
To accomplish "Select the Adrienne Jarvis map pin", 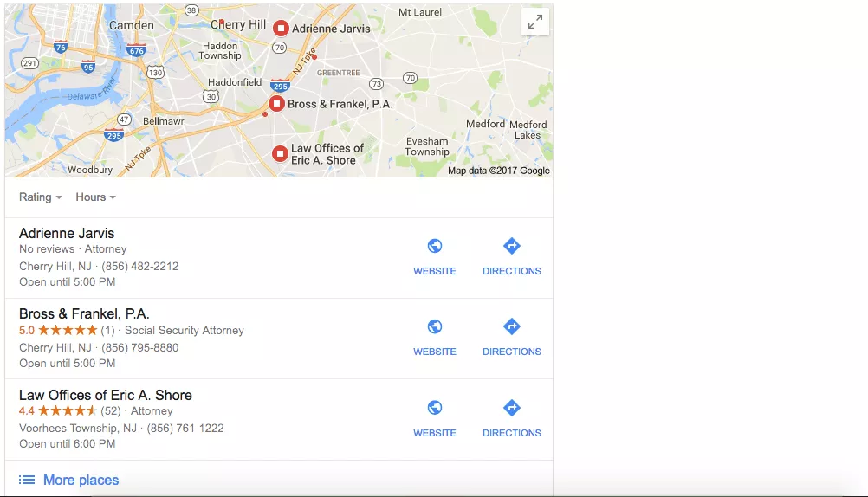I will point(282,29).
